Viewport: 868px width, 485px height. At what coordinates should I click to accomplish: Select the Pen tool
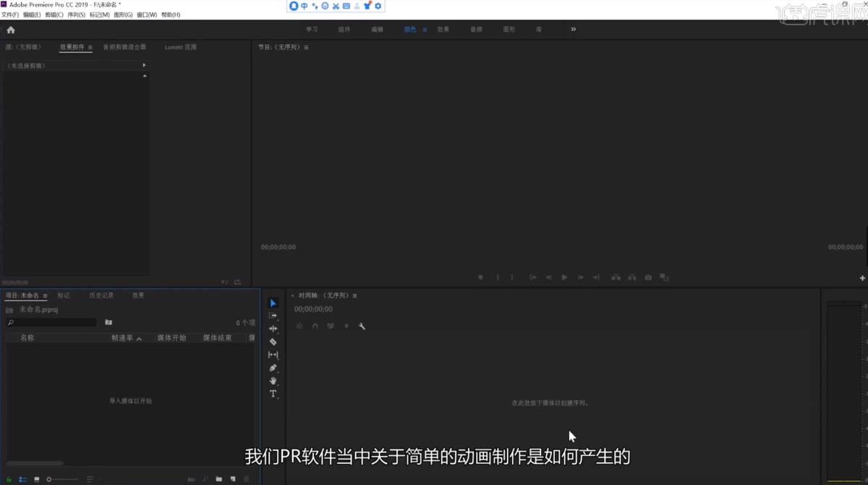(273, 368)
